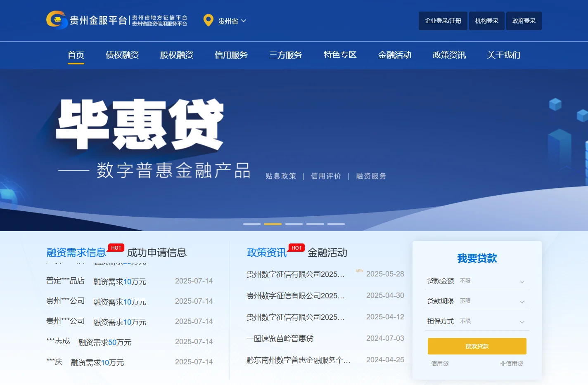Click the yellow location pin icon
This screenshot has width=588, height=385.
(x=209, y=20)
